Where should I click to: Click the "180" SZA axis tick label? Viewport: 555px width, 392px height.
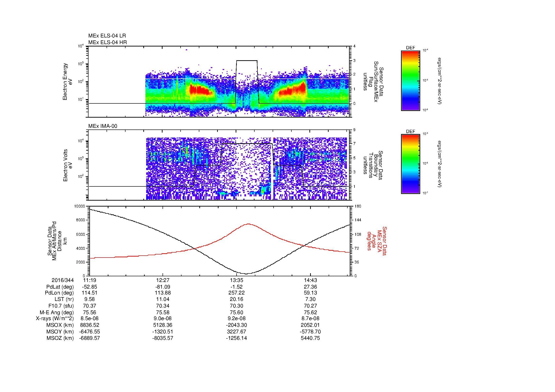(358, 206)
